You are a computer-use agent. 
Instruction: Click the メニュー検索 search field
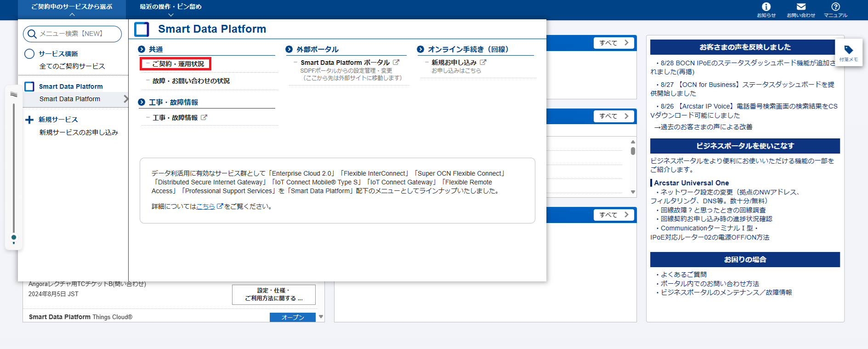click(73, 34)
